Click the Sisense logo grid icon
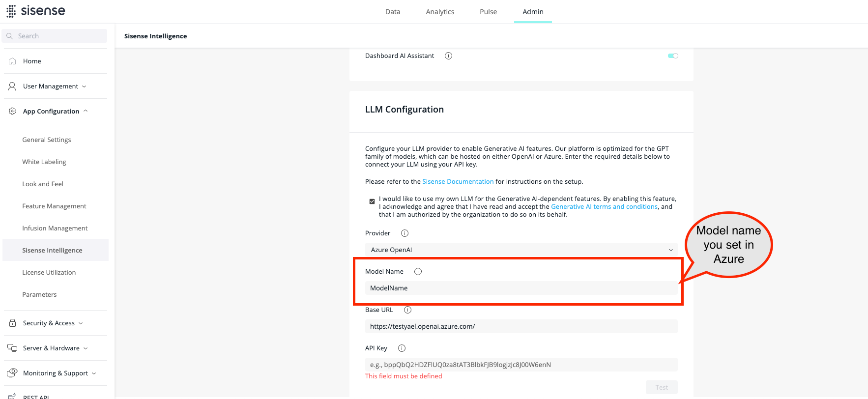This screenshot has height=399, width=868. [x=11, y=11]
